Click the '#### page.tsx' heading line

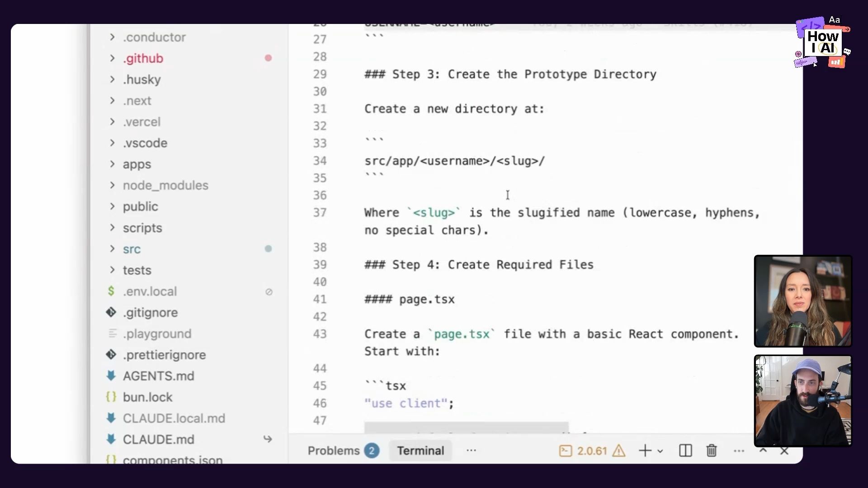coord(410,300)
